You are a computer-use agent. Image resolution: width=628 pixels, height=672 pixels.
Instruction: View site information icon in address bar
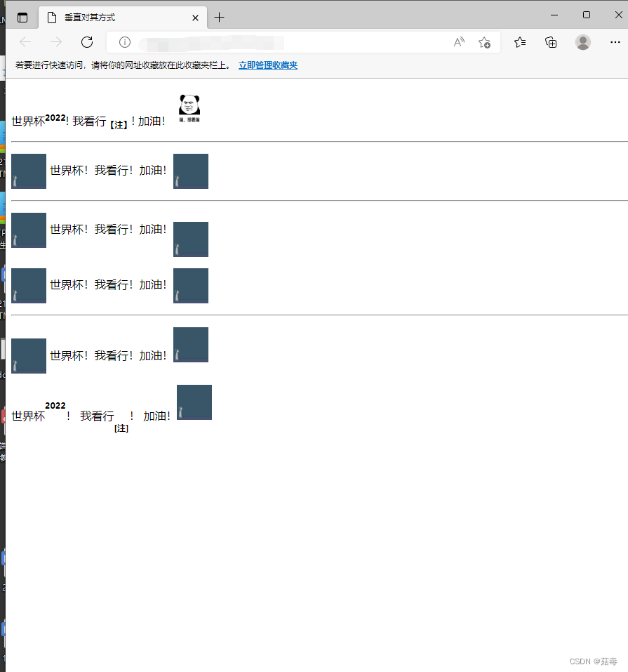tap(125, 42)
